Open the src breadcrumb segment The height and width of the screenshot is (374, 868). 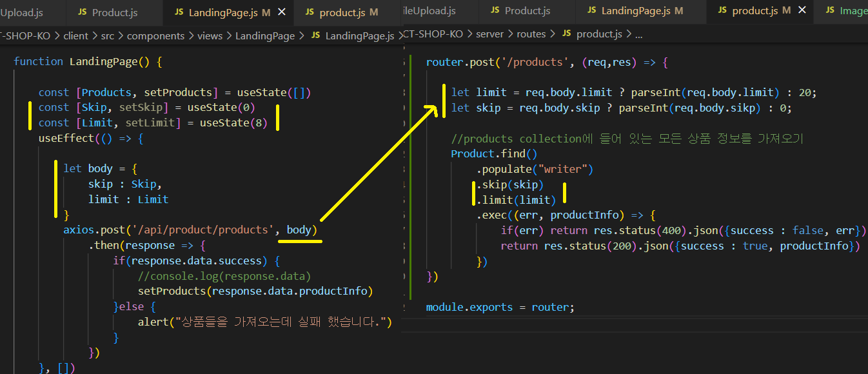pos(109,36)
